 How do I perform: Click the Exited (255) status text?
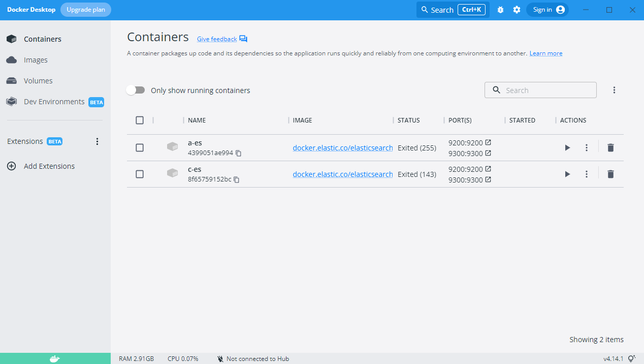(417, 148)
